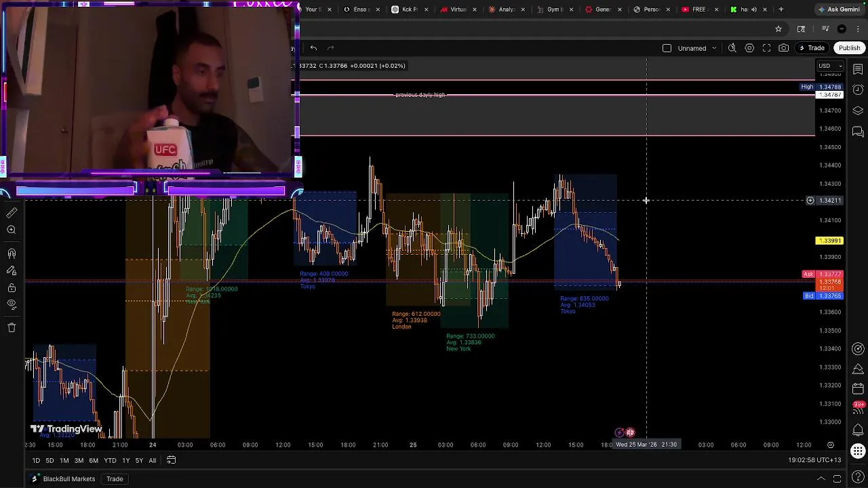Image resolution: width=868 pixels, height=488 pixels.
Task: Click the layout square icon
Action: pos(667,48)
